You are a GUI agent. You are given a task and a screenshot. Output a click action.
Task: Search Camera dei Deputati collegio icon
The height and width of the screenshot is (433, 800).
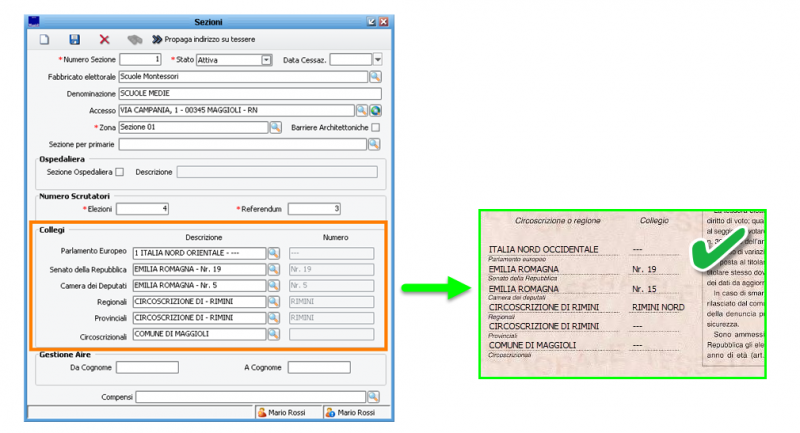tap(273, 286)
